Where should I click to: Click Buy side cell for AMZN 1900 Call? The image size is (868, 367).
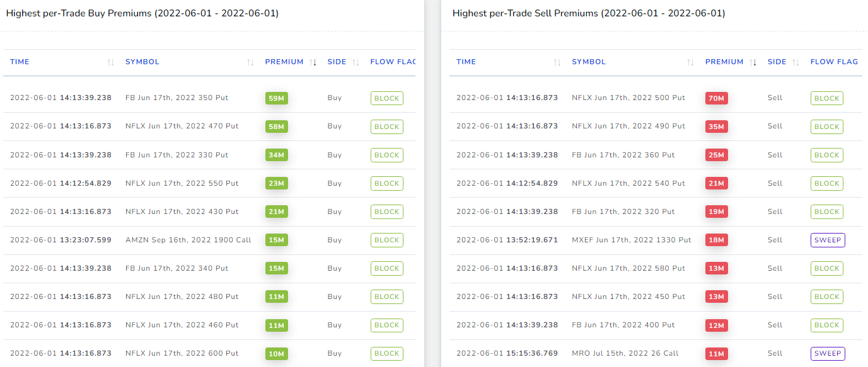pyautogui.click(x=335, y=239)
